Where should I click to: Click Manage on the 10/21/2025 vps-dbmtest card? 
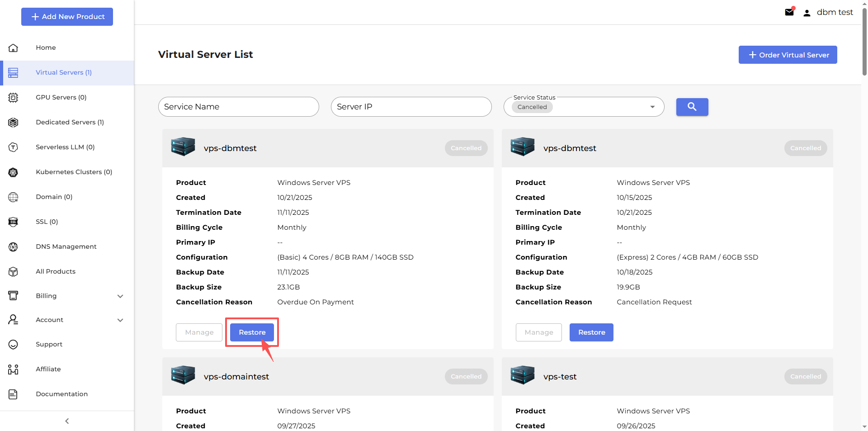click(199, 332)
